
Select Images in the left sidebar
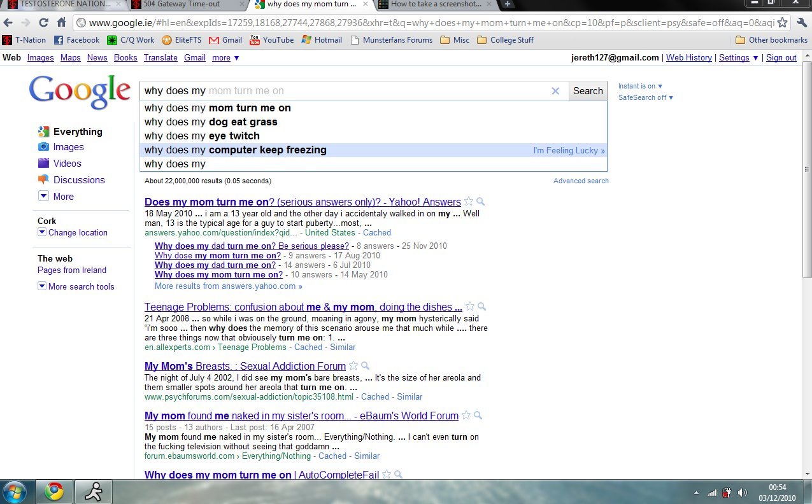[x=61, y=147]
